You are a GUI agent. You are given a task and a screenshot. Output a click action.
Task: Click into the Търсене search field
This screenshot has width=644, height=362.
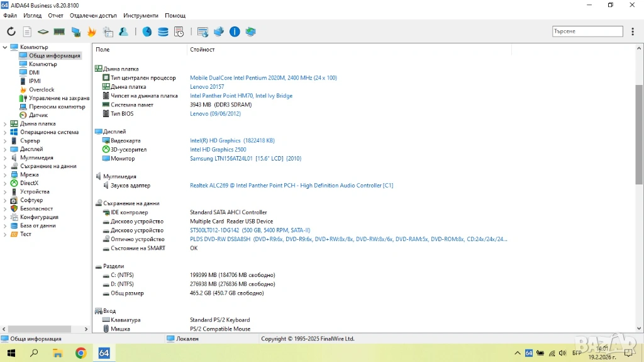pyautogui.click(x=586, y=31)
